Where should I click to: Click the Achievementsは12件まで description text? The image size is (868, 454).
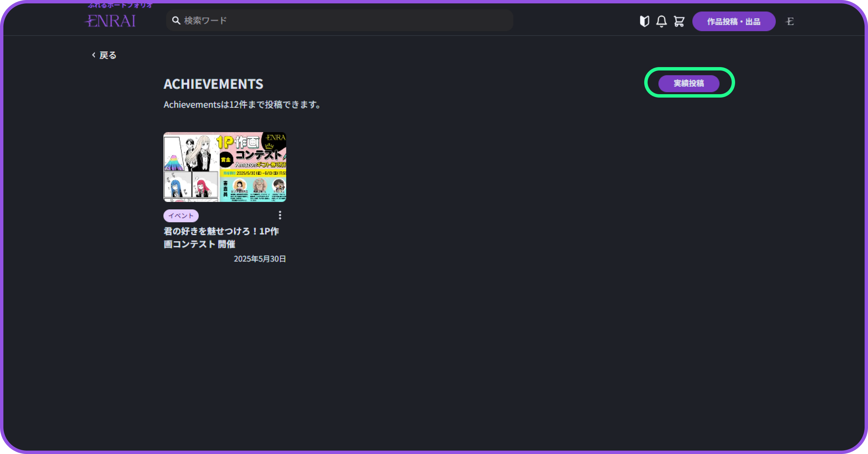[242, 105]
